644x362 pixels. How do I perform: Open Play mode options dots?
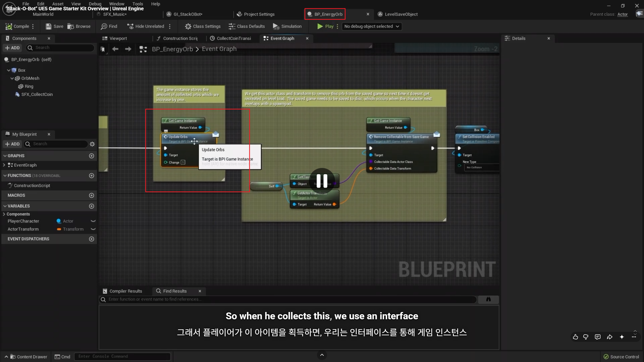(x=337, y=26)
